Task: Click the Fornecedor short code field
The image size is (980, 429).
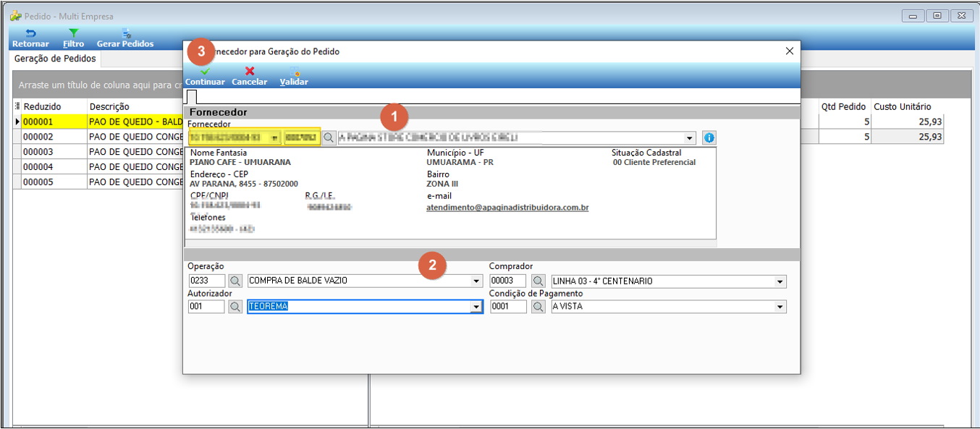Action: click(x=302, y=137)
